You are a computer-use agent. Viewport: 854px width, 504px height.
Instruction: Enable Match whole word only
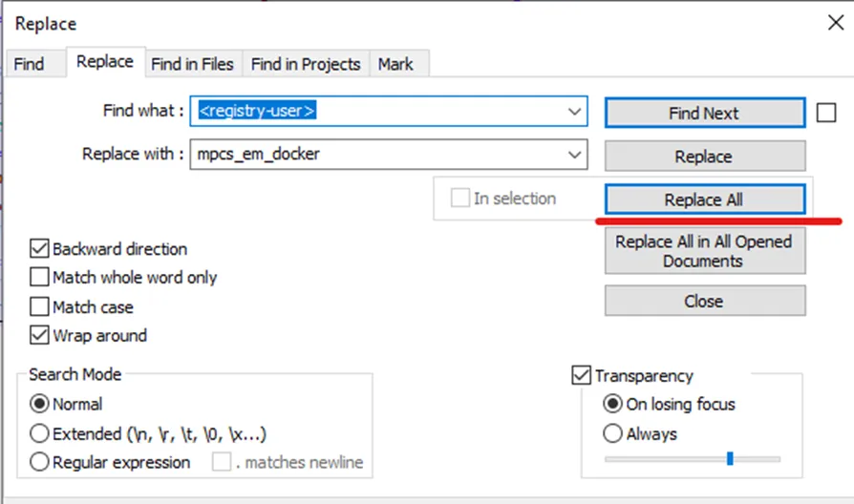pos(39,277)
